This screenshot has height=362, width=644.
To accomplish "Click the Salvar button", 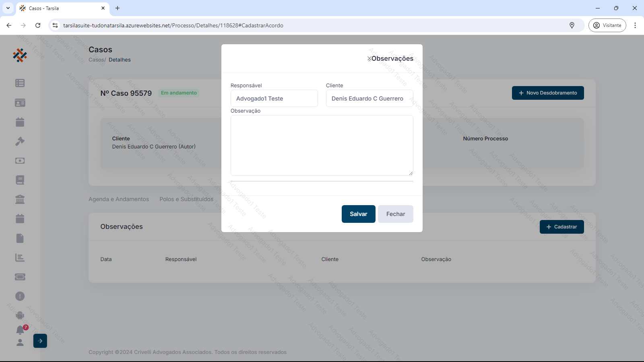I will point(358,214).
